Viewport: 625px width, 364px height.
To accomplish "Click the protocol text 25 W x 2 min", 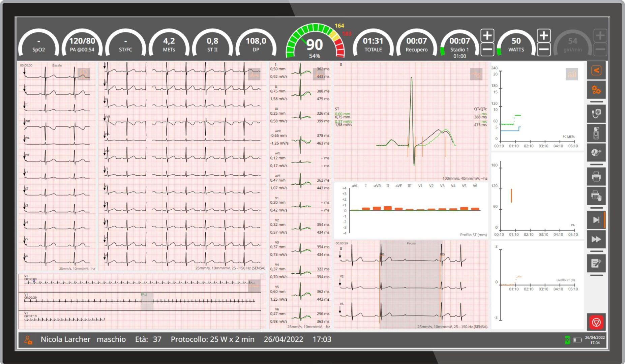I will pos(232,339).
